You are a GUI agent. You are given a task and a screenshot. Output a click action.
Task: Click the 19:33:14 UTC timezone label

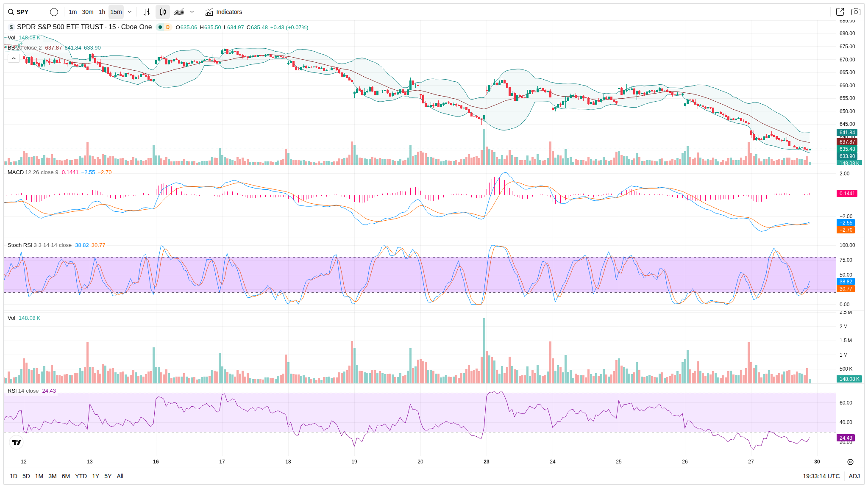pos(821,476)
